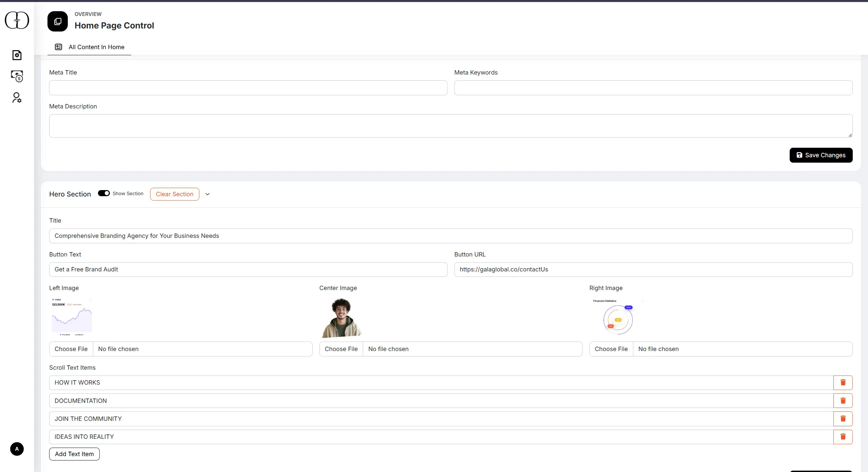Toggle the Hero Section Show Section switch
The image size is (868, 472).
pos(104,193)
